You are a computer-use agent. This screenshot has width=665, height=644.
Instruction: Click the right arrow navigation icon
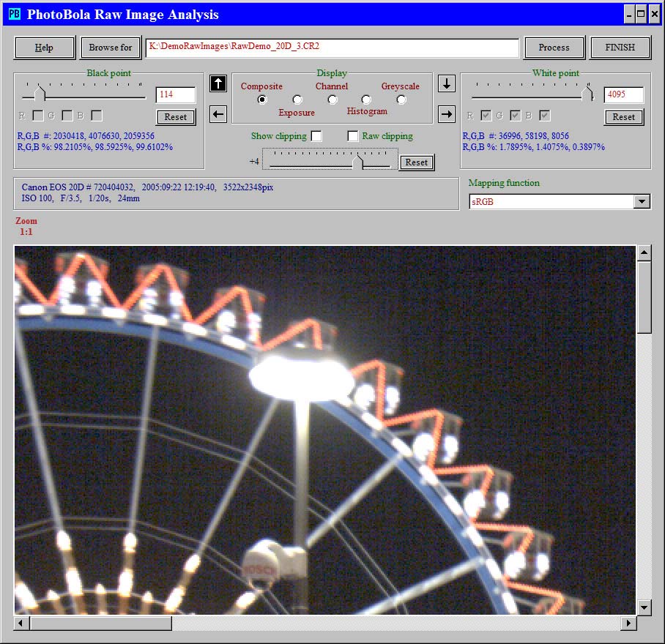447,114
